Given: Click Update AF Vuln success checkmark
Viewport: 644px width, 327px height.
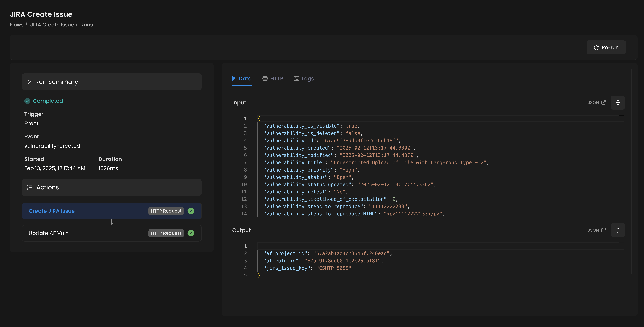Looking at the screenshot, I should tap(191, 233).
